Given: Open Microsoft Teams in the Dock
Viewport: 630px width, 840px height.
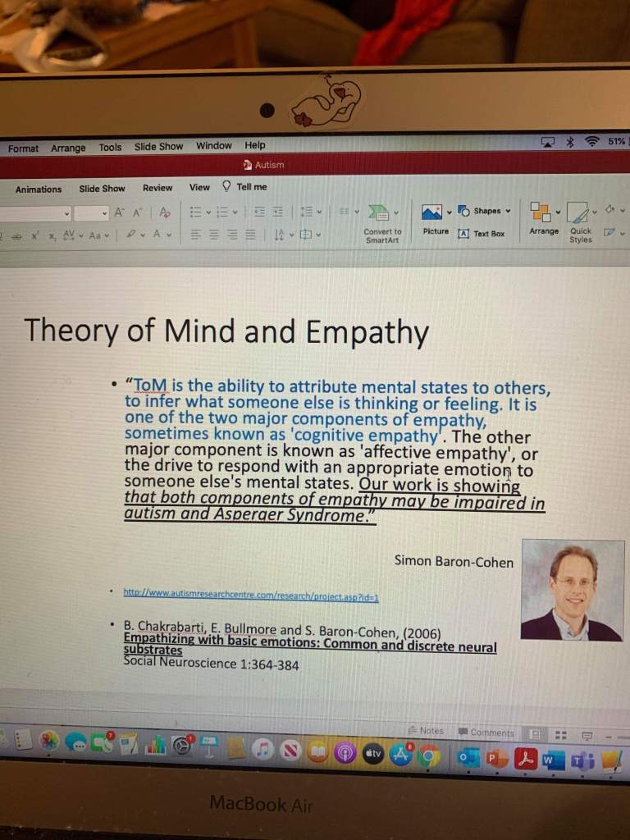Looking at the screenshot, I should point(583,760).
